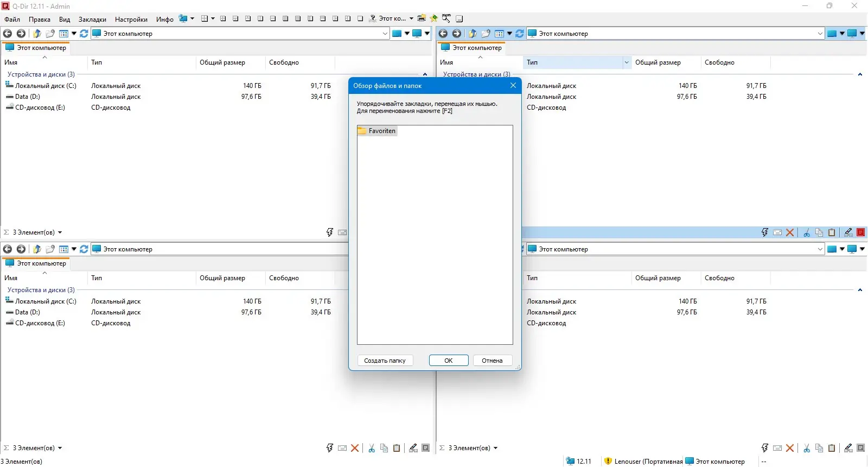Open the 'Тип' column filter arrow in top-right pane
Viewport: 868px width, 467px height.
tap(627, 62)
